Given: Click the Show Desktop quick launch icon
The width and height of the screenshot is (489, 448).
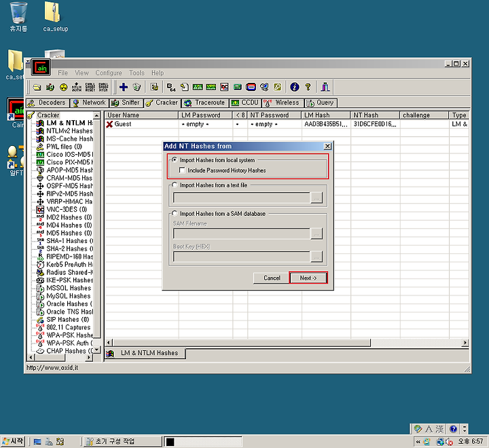Looking at the screenshot, I should tap(37, 441).
